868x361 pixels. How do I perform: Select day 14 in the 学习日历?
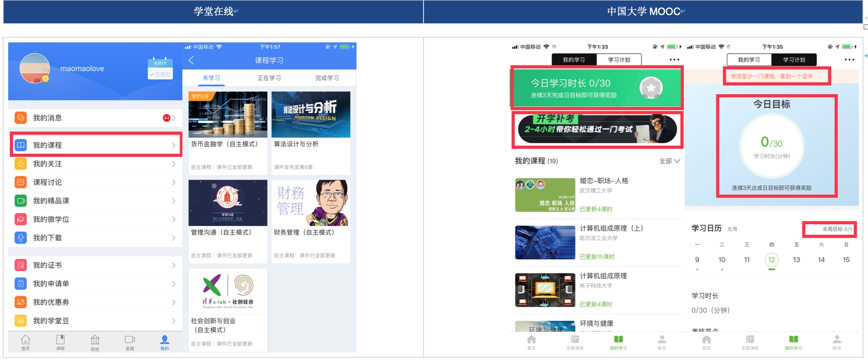pyautogui.click(x=821, y=260)
